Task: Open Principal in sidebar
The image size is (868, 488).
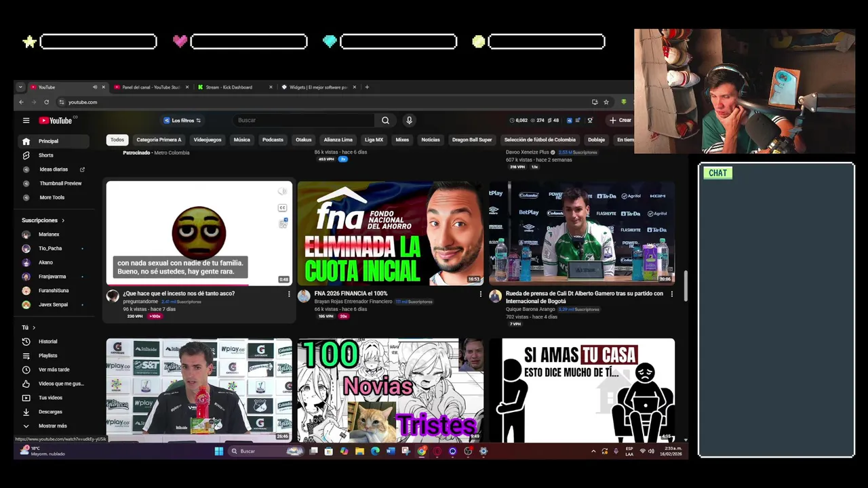Action: pyautogui.click(x=53, y=141)
